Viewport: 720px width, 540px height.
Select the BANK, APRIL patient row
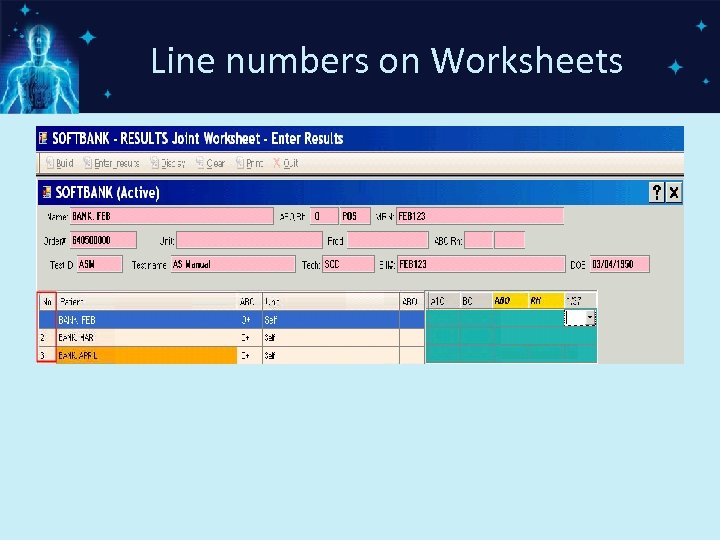[x=231, y=355]
